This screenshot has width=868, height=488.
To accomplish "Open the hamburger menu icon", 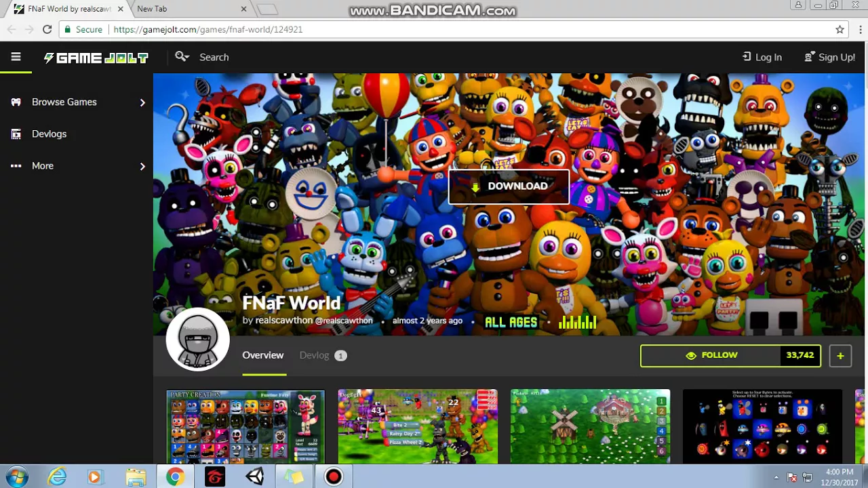I will (x=16, y=57).
